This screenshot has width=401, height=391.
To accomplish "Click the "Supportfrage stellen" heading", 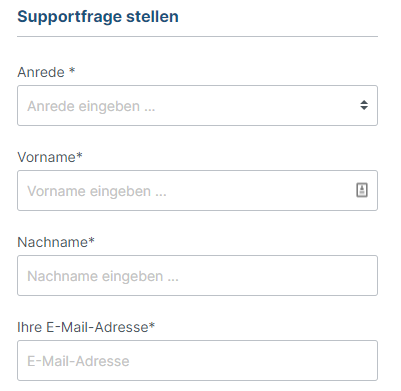I will pos(98,17).
